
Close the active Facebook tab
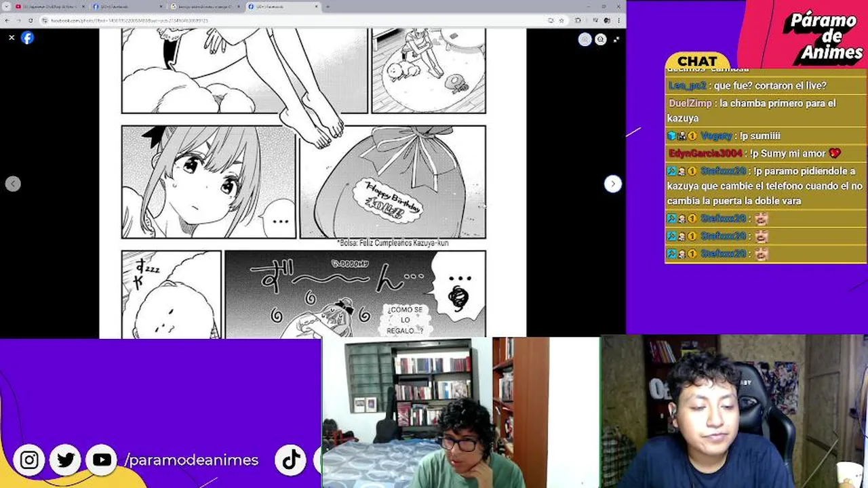coord(316,7)
